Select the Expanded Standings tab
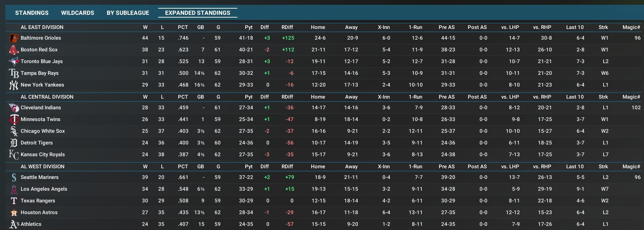Image resolution: width=644 pixels, height=230 pixels. click(198, 13)
